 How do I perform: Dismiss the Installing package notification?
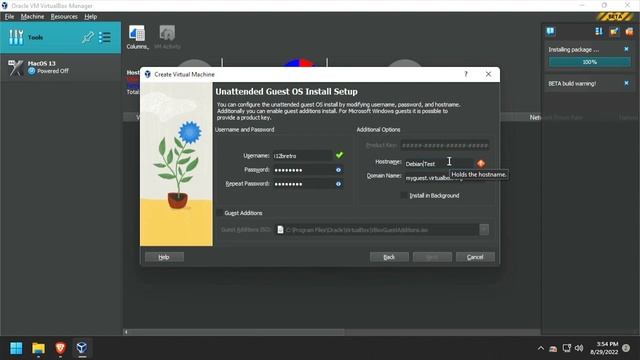coord(627,49)
